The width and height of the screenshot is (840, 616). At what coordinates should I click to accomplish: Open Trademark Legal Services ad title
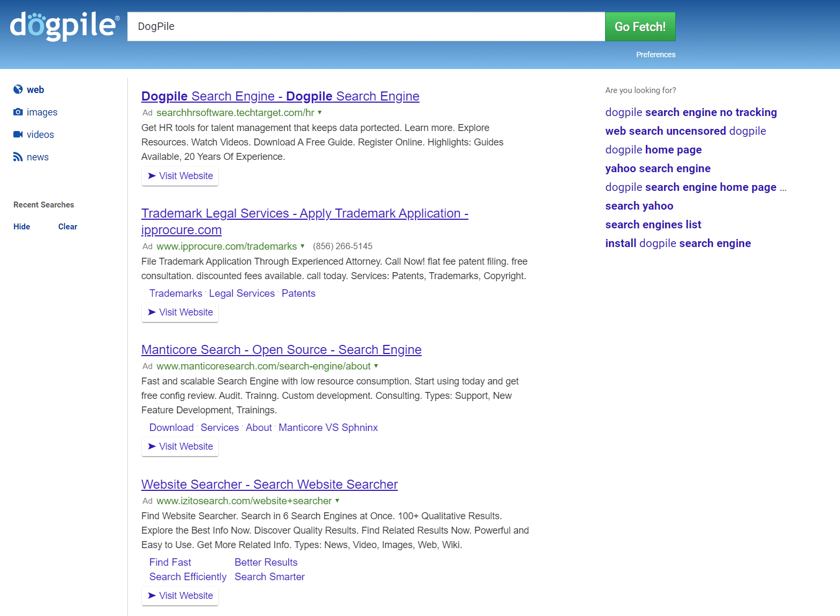coord(305,221)
